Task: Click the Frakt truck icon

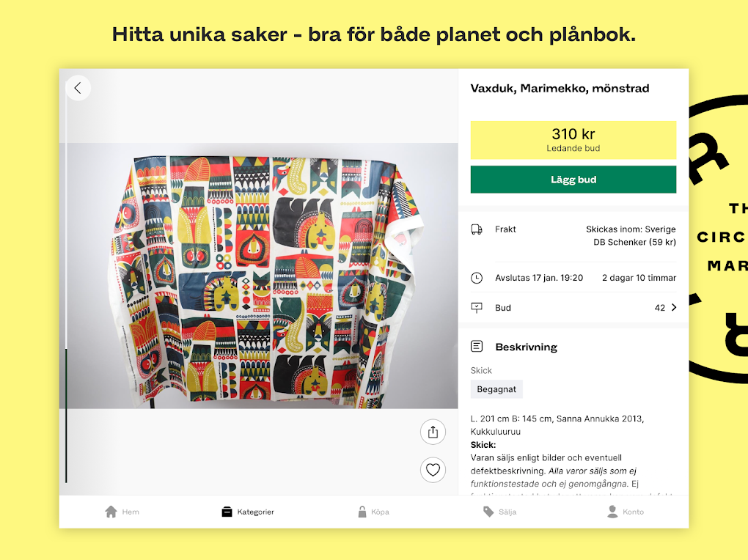Action: (x=477, y=229)
